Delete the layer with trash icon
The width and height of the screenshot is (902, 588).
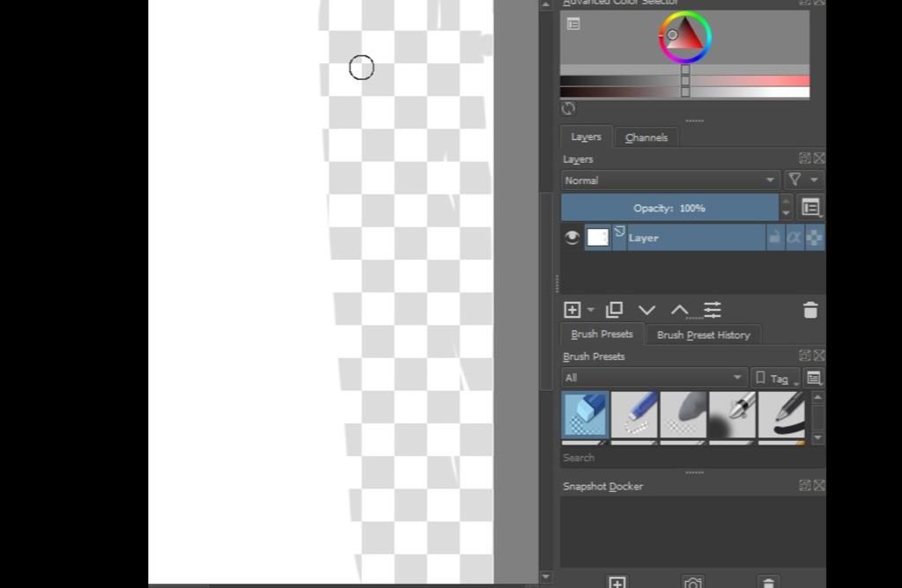(810, 310)
